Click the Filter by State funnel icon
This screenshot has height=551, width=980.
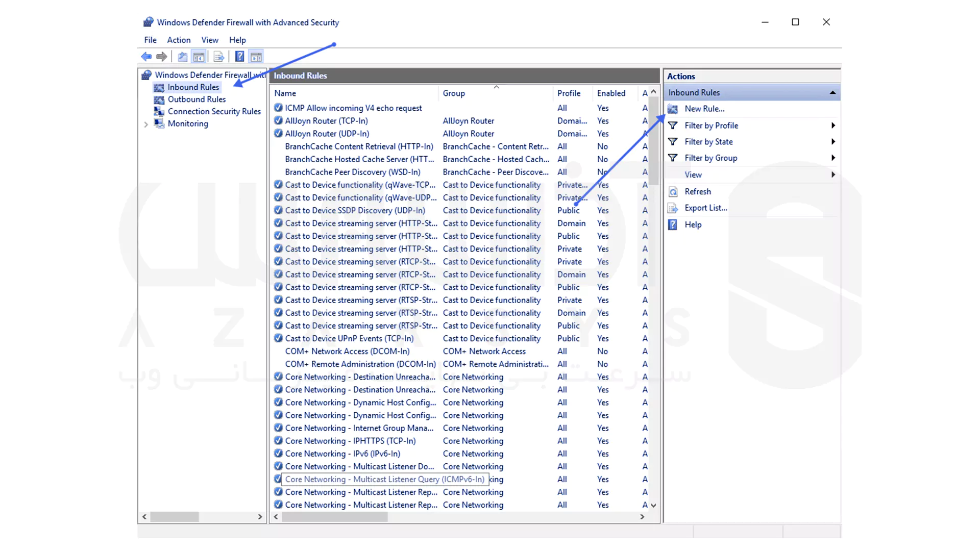pyautogui.click(x=673, y=142)
